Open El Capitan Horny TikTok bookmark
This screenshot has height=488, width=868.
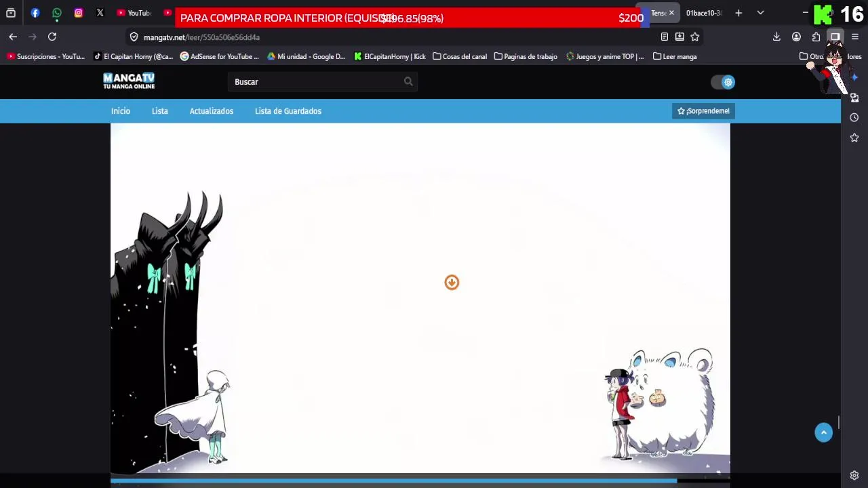coord(134,56)
